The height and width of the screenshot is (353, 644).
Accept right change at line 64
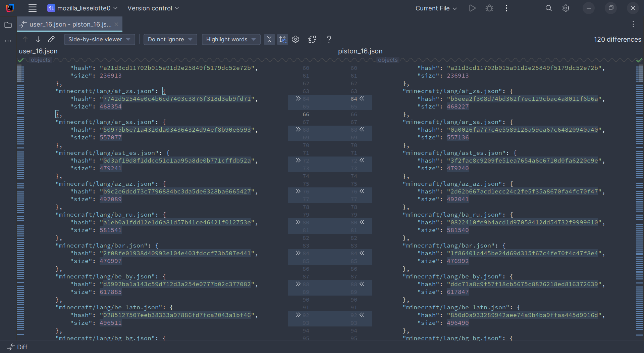pyautogui.click(x=362, y=99)
